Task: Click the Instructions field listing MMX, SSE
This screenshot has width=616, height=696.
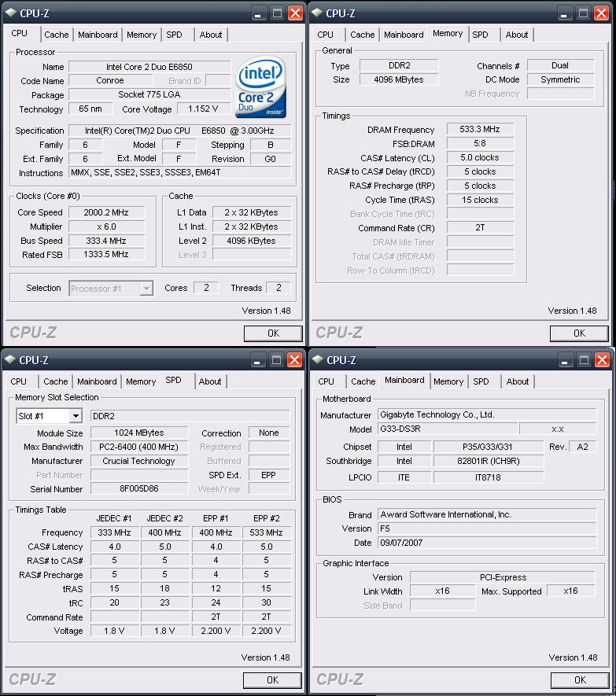Action: (x=180, y=173)
